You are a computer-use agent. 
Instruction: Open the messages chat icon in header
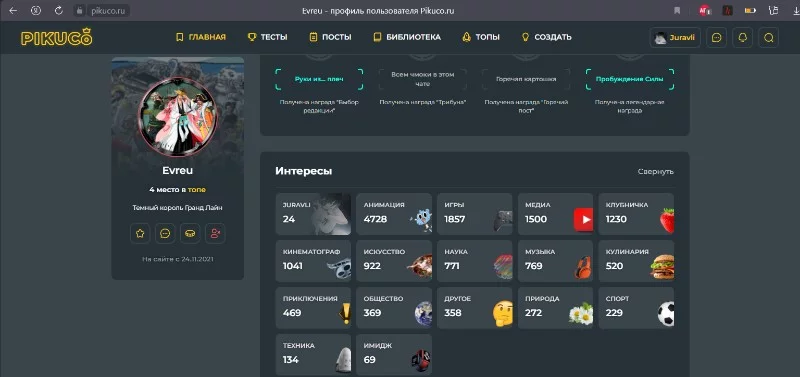(716, 38)
